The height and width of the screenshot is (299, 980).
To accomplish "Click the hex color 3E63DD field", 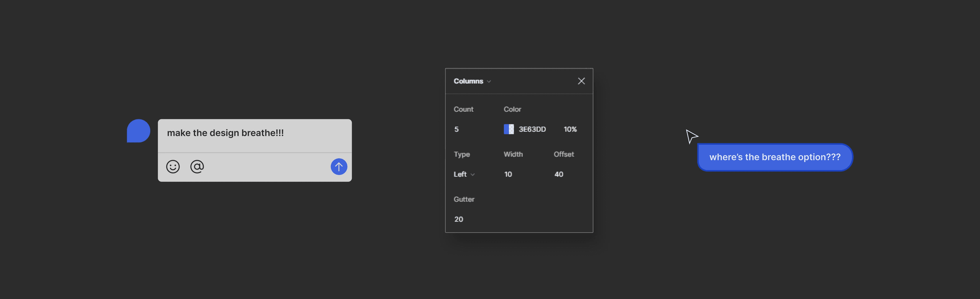I will pyautogui.click(x=532, y=129).
